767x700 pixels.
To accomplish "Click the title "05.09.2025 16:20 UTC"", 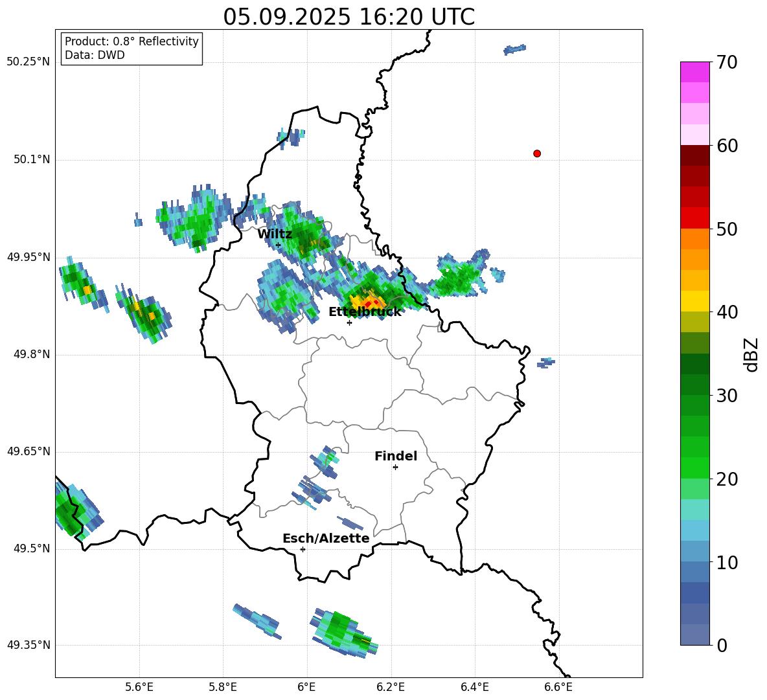I will pyautogui.click(x=349, y=17).
